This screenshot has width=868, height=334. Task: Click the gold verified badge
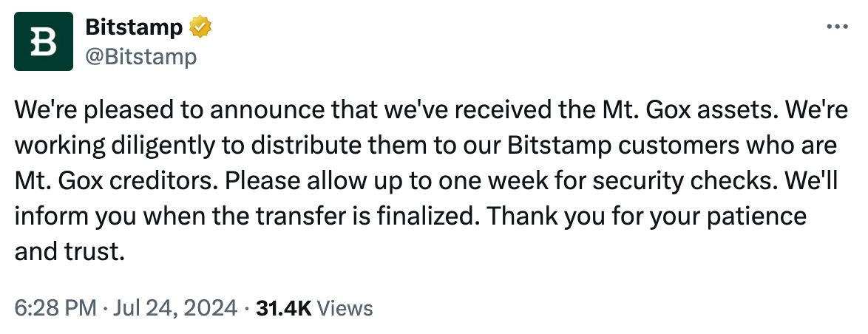click(201, 28)
